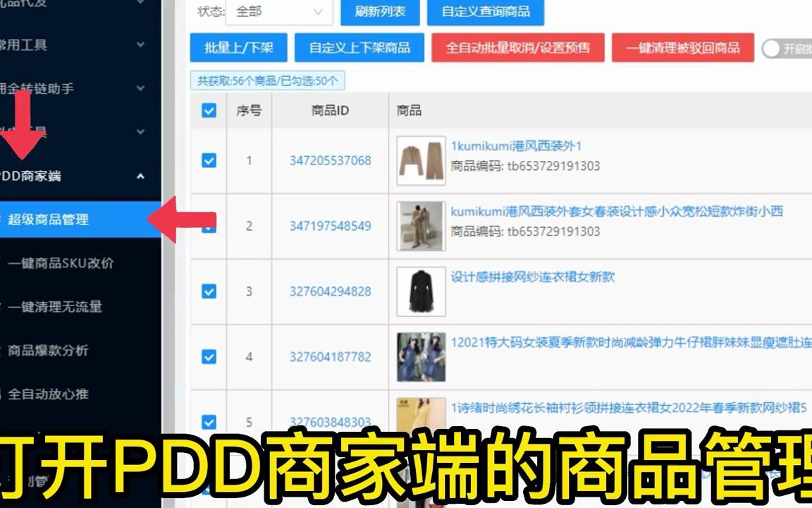812x508 pixels.
Task: Open product ID 347205537068 link
Action: tap(328, 161)
